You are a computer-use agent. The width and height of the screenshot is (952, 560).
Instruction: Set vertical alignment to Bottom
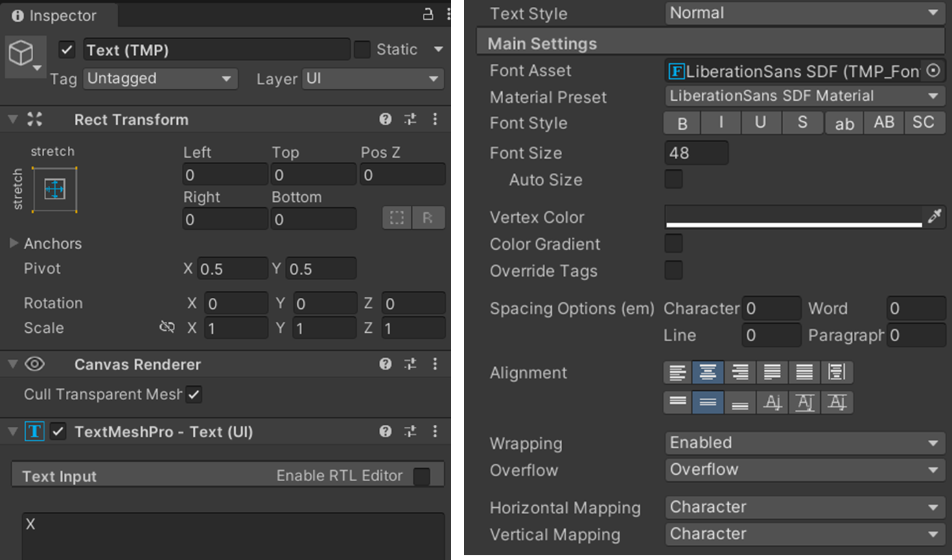[740, 402]
